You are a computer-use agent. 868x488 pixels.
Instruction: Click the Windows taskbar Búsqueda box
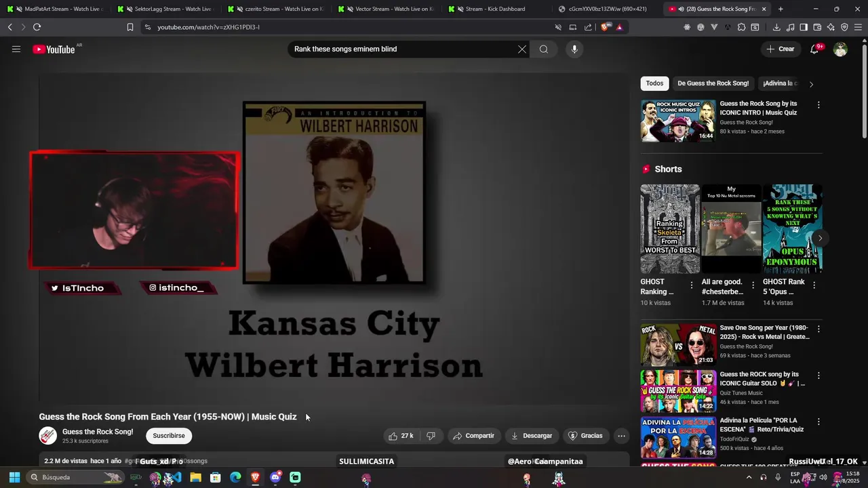(x=76, y=477)
